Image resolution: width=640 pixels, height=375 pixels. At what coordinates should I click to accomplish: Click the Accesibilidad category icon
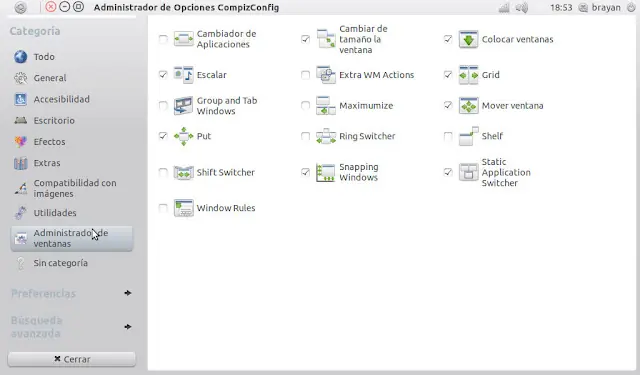(20, 99)
